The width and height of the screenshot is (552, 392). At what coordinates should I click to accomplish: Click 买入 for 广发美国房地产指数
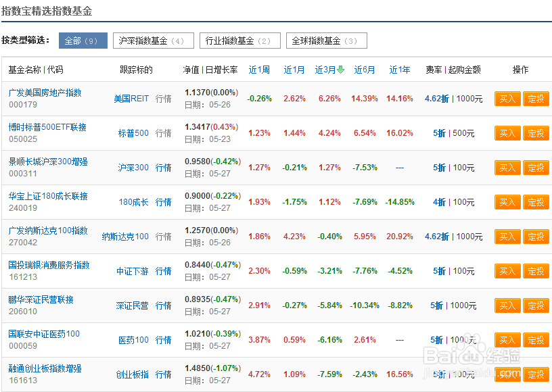(507, 99)
